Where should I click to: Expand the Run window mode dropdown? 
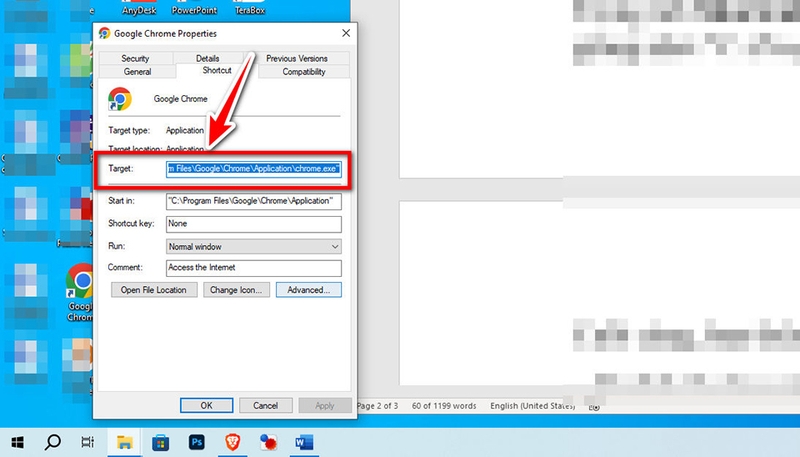click(x=254, y=246)
